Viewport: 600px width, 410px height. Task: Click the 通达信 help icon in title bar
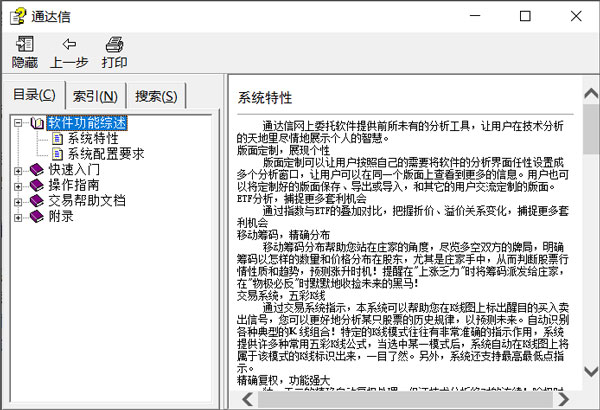[x=18, y=16]
